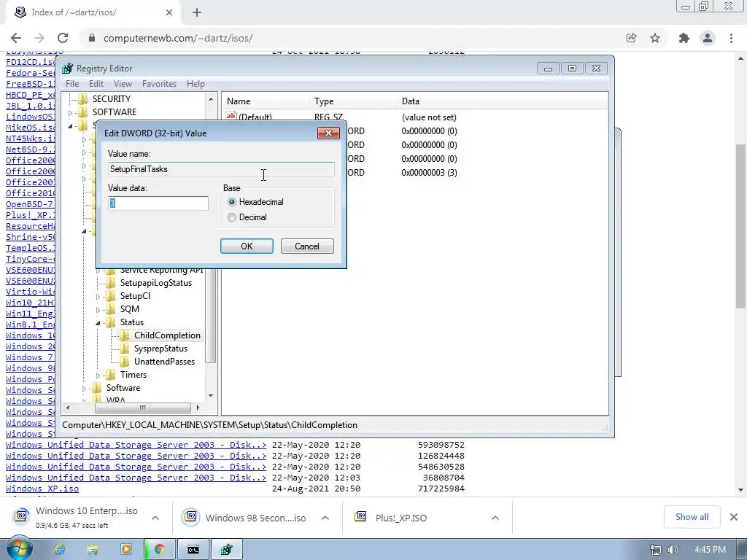Close the Chrome downloads bar
The height and width of the screenshot is (560, 747).
click(x=734, y=517)
